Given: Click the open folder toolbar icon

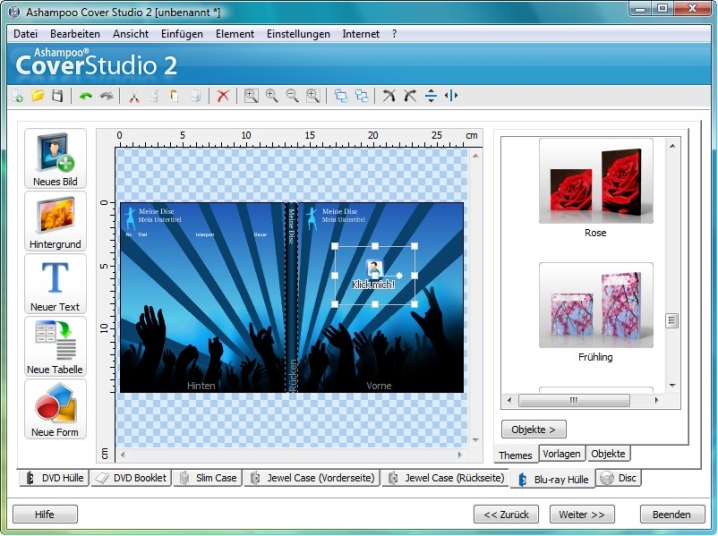Looking at the screenshot, I should 38,96.
